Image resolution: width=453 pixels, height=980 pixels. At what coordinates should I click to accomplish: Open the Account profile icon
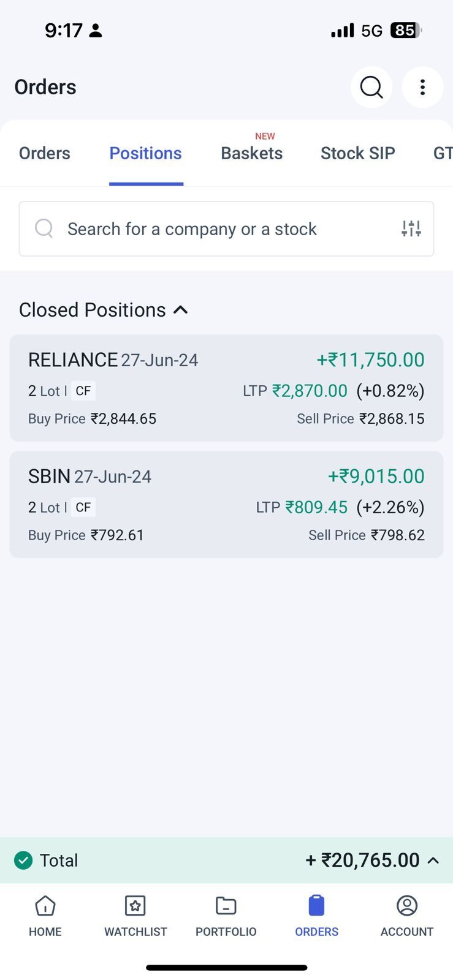(407, 906)
